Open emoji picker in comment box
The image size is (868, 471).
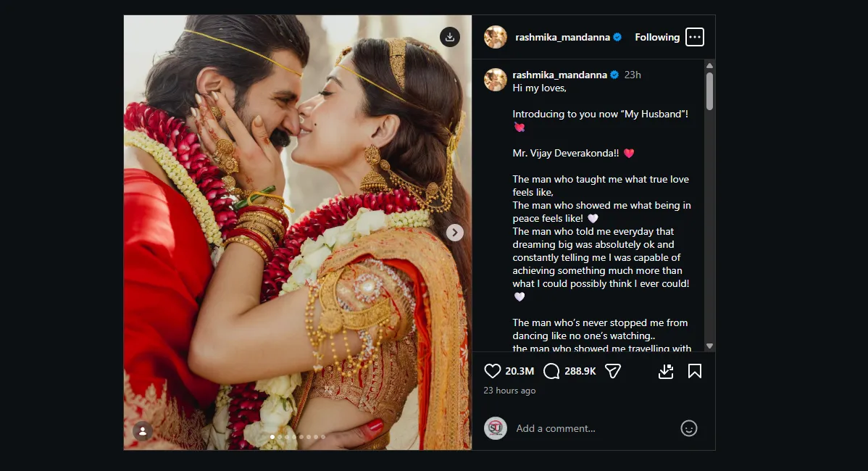click(x=688, y=428)
